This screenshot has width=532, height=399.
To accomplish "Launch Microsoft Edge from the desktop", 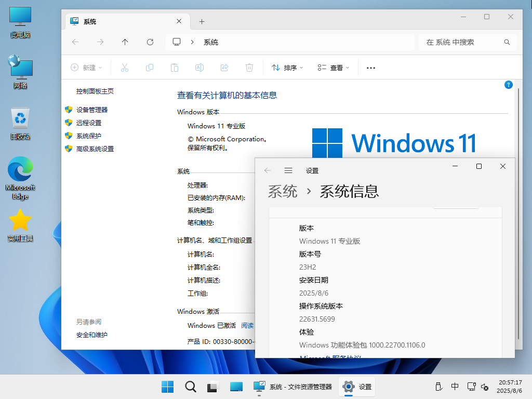I will click(20, 178).
